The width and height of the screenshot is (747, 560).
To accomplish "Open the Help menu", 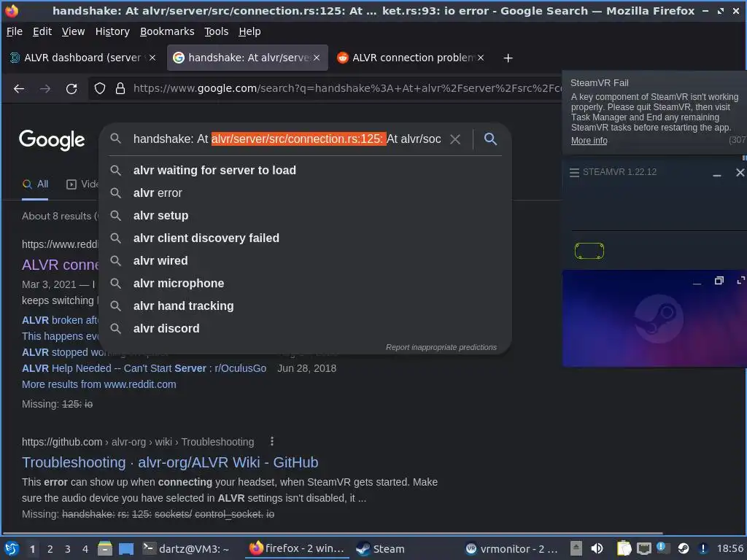I will 249,31.
